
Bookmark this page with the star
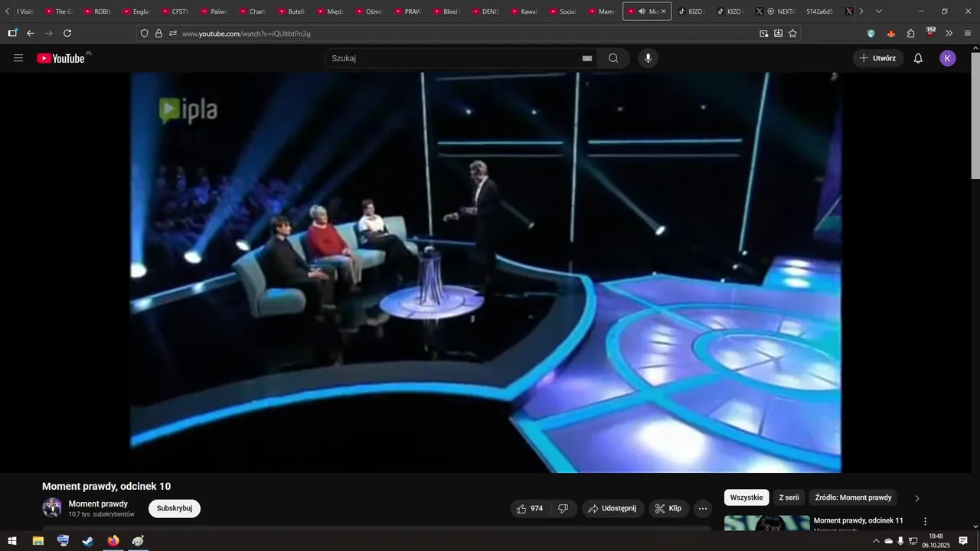792,34
